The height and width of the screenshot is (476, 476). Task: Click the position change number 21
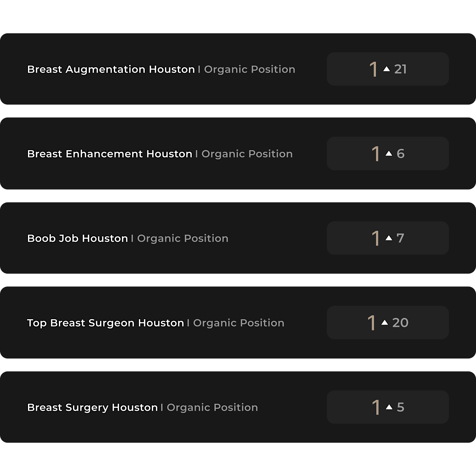tap(400, 69)
